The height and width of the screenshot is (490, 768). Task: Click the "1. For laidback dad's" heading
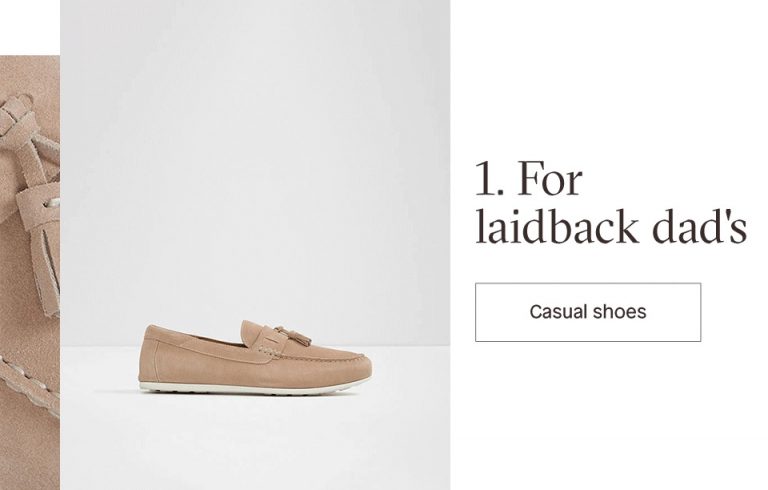[611, 202]
